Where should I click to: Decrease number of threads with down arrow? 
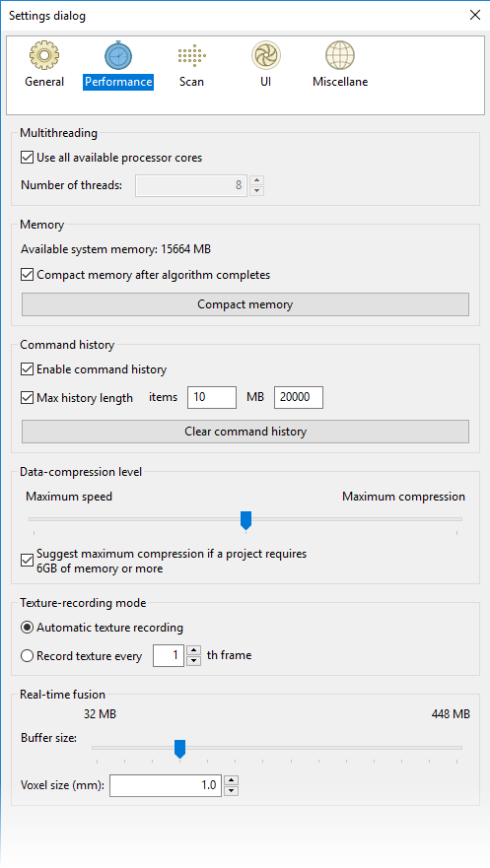(257, 190)
